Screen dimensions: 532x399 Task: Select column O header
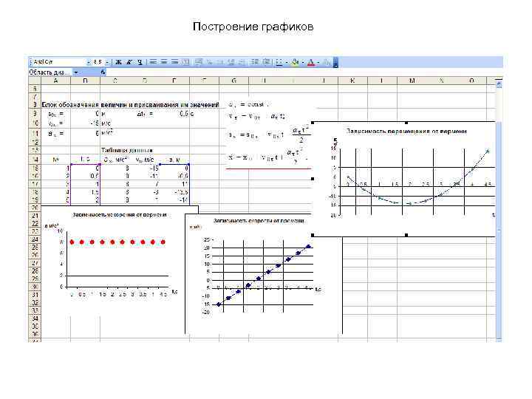471,81
